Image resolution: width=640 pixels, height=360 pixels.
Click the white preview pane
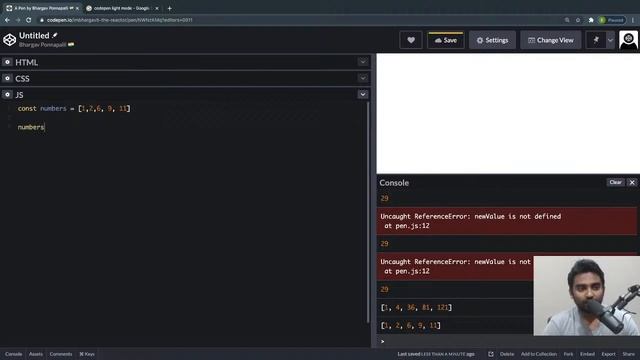[508, 113]
